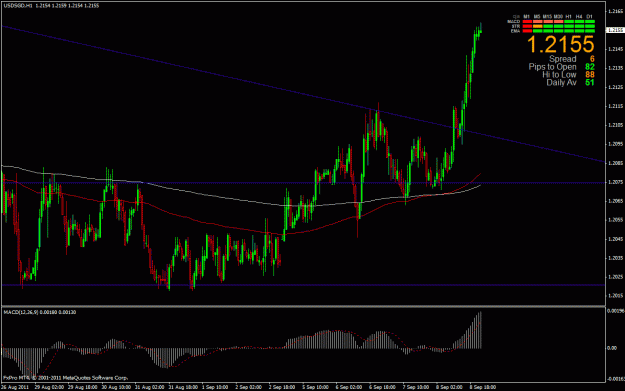Click the M1 timeframe column header
The image size is (625, 391).
[527, 17]
